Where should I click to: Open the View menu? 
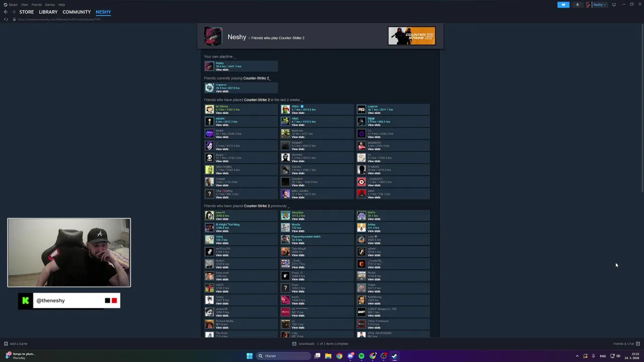pos(24,5)
